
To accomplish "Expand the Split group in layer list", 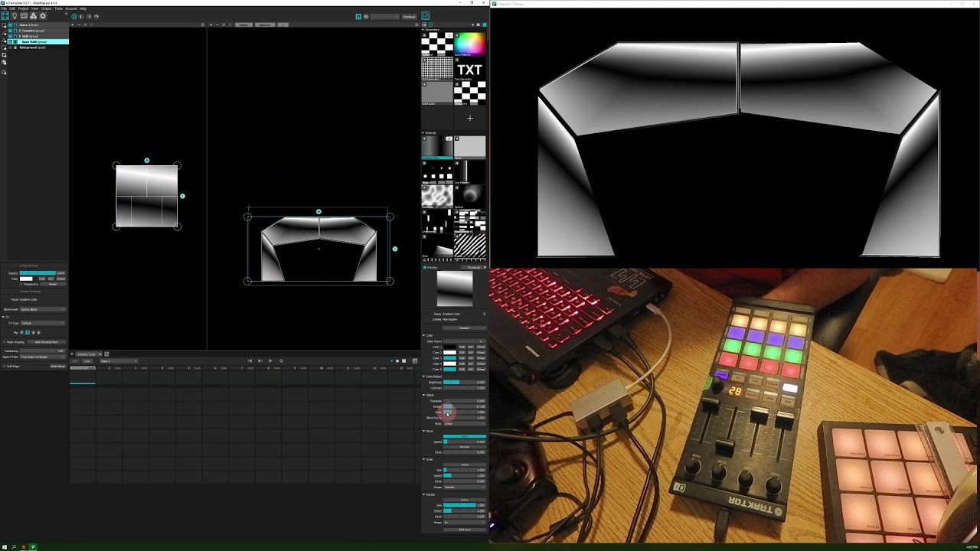I will coord(20,36).
